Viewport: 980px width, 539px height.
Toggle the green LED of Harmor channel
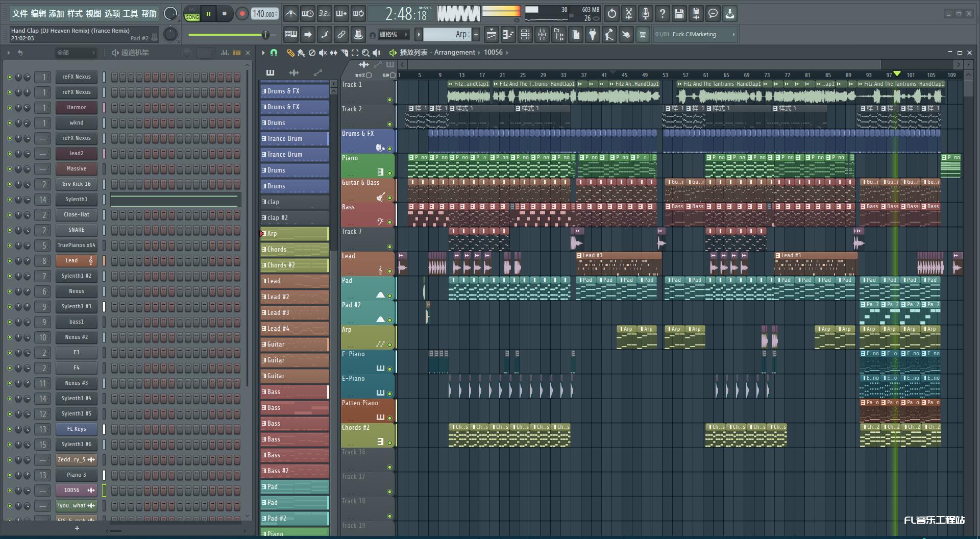[9, 108]
